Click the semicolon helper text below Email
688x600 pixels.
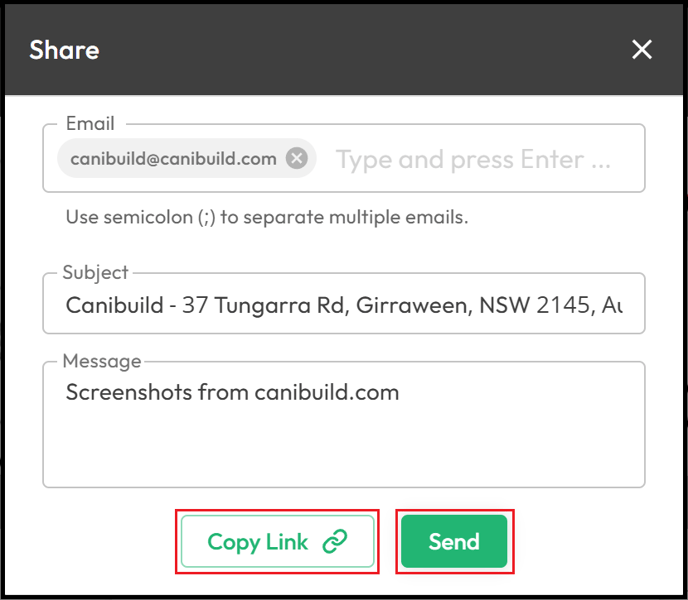click(267, 217)
